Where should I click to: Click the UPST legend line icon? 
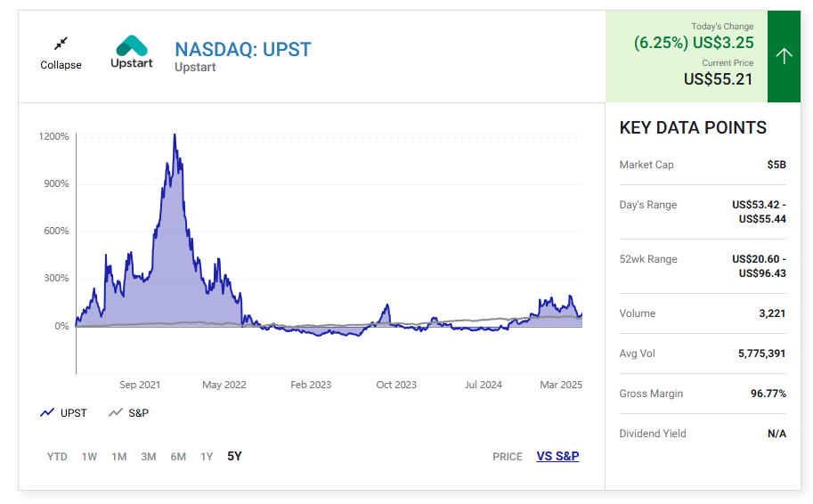point(47,413)
